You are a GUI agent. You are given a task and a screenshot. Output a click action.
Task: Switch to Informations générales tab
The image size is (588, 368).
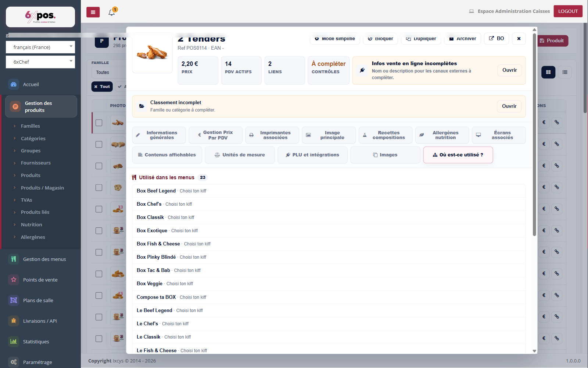click(x=159, y=135)
